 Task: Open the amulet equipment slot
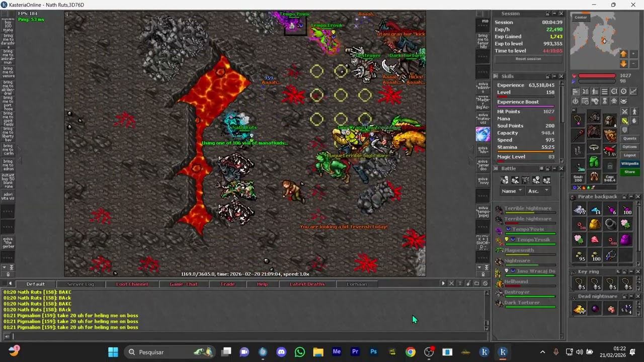coord(578,120)
